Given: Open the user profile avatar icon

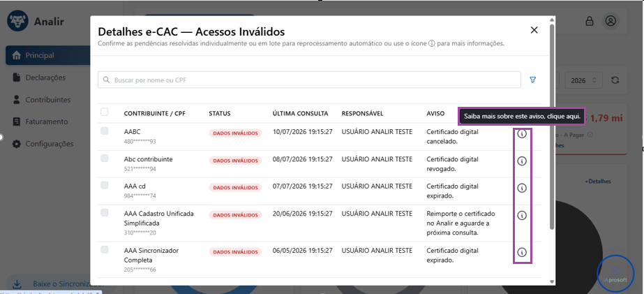Looking at the screenshot, I should tap(611, 21).
